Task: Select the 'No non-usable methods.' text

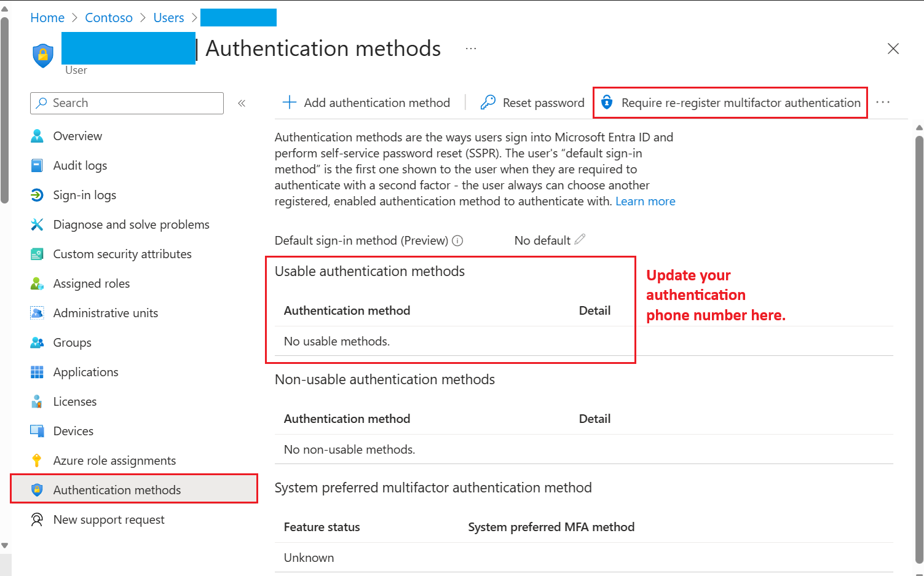Action: click(349, 449)
